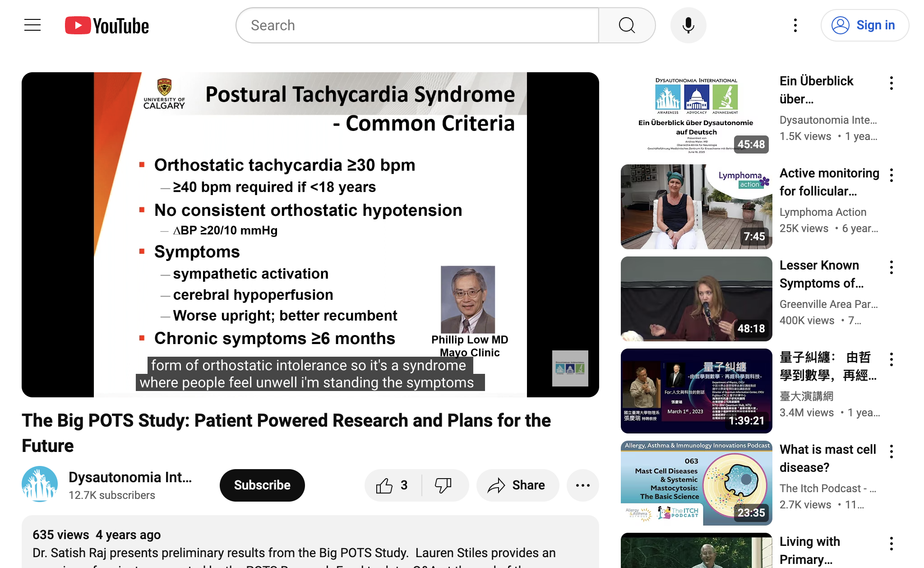This screenshot has height=568, width=924.
Task: Open the Mast Cell Diseases podcast thumbnail
Action: click(x=697, y=483)
